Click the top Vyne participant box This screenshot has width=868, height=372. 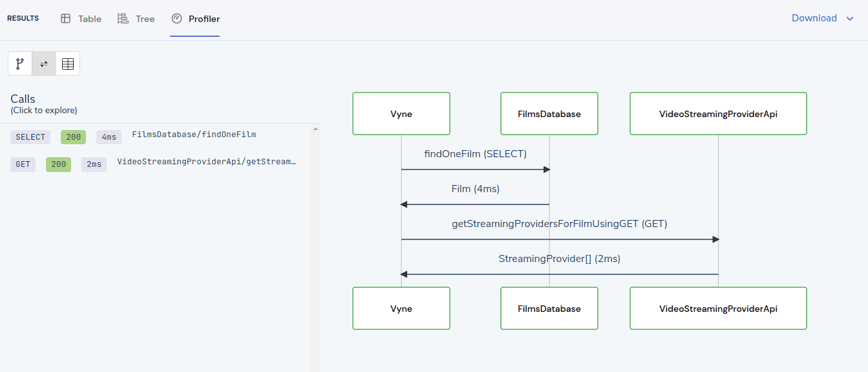click(401, 114)
